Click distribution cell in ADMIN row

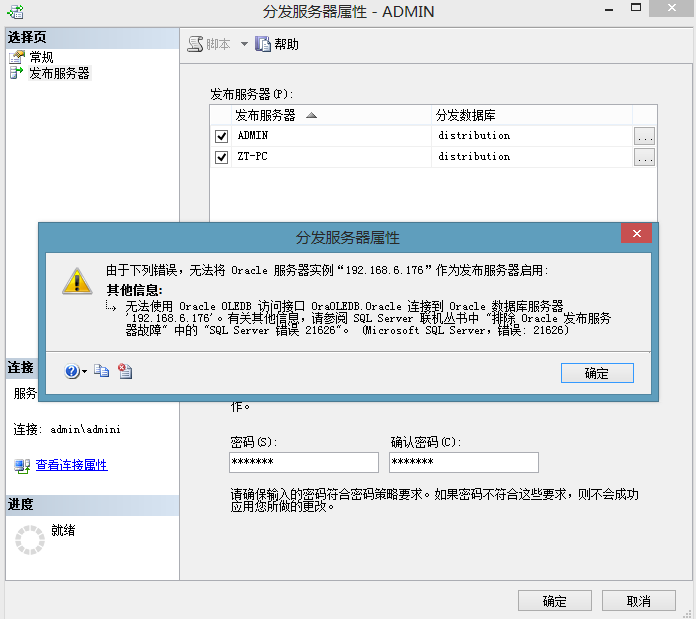tap(532, 136)
